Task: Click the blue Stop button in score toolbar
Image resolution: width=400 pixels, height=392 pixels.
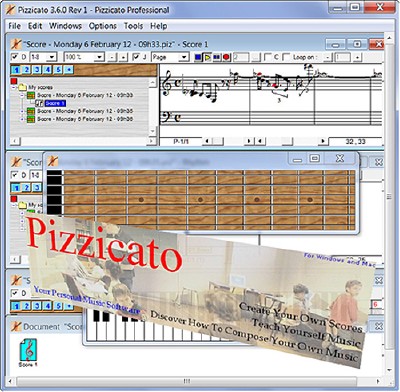Action: 198,57
